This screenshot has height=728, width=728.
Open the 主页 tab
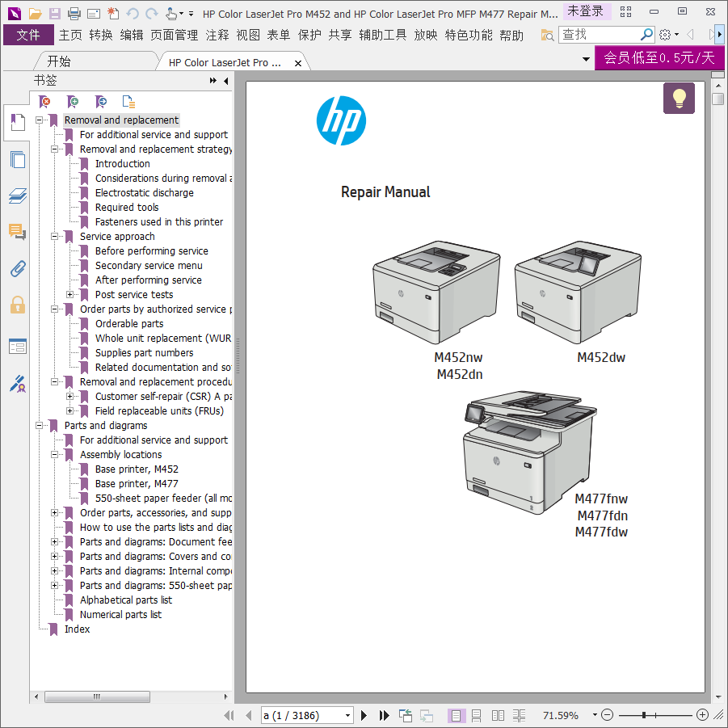[70, 36]
